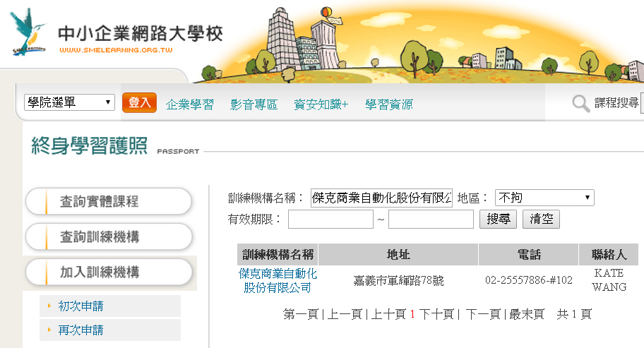Click the course search magnifier icon

(x=580, y=103)
